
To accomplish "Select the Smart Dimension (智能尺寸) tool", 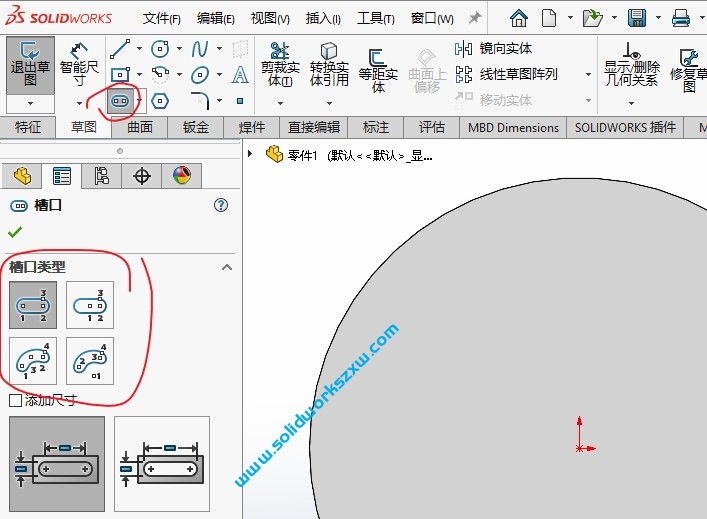I will [x=80, y=63].
